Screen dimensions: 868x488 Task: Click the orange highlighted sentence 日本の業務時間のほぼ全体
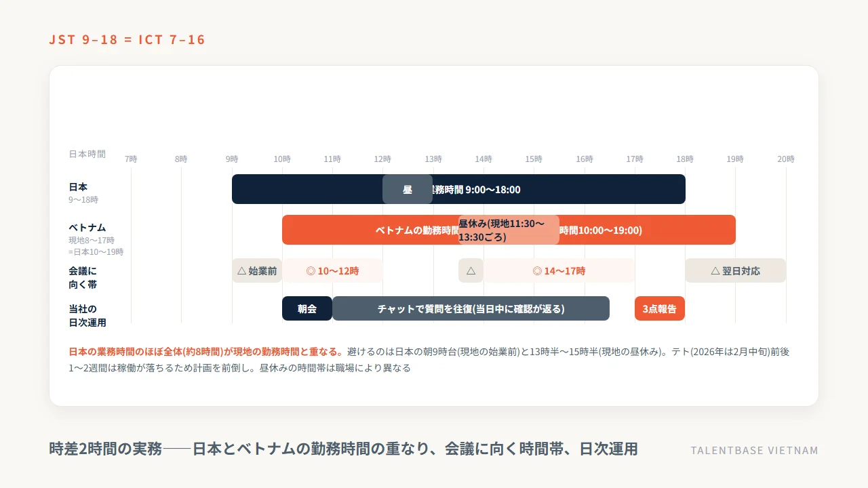pos(206,352)
